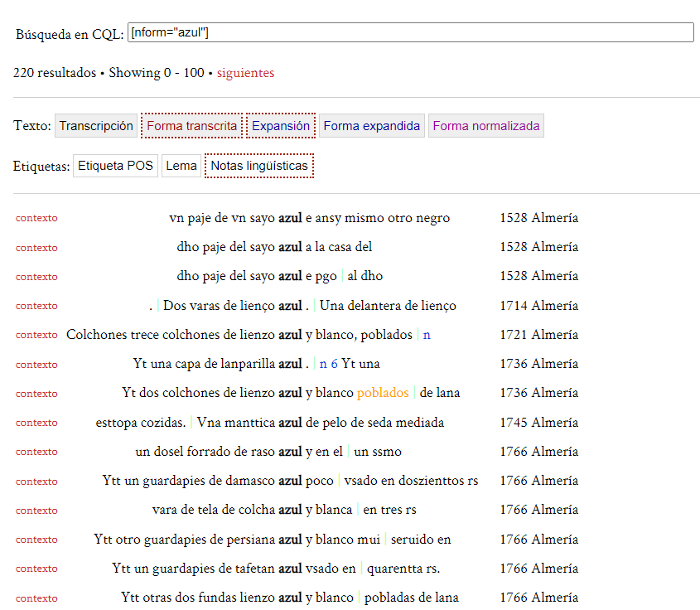Click the '220 resultados' count text
700x610 pixels.
point(55,73)
